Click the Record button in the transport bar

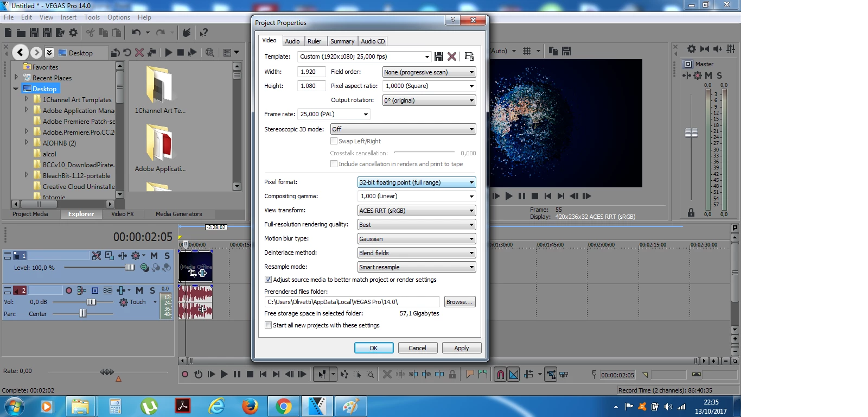tap(185, 374)
